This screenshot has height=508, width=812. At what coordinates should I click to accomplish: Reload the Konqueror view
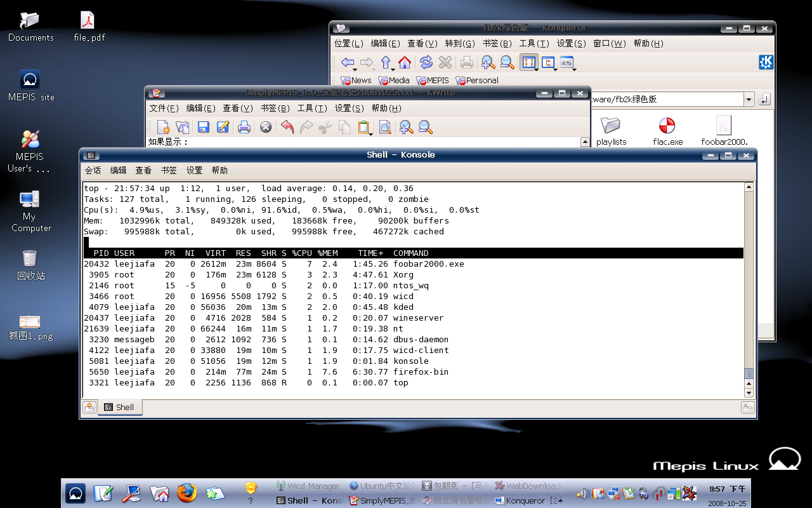pos(426,62)
